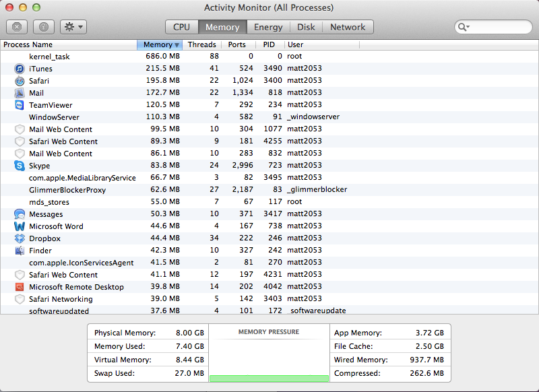Open the Energy tab

coord(268,27)
